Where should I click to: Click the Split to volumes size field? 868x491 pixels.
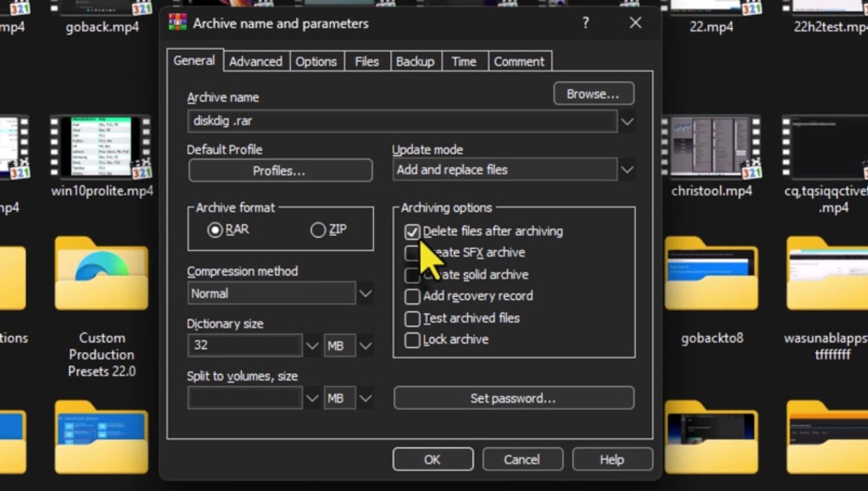tap(245, 398)
